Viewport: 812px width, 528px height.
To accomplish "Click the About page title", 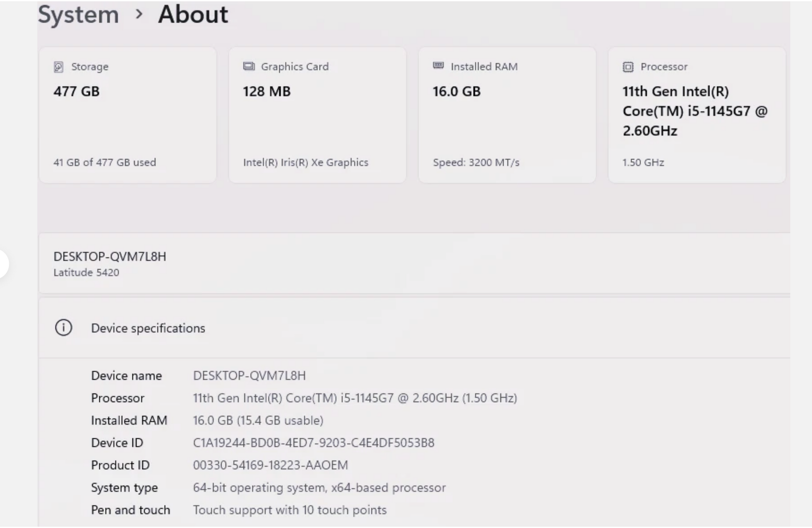I will 193,14.
